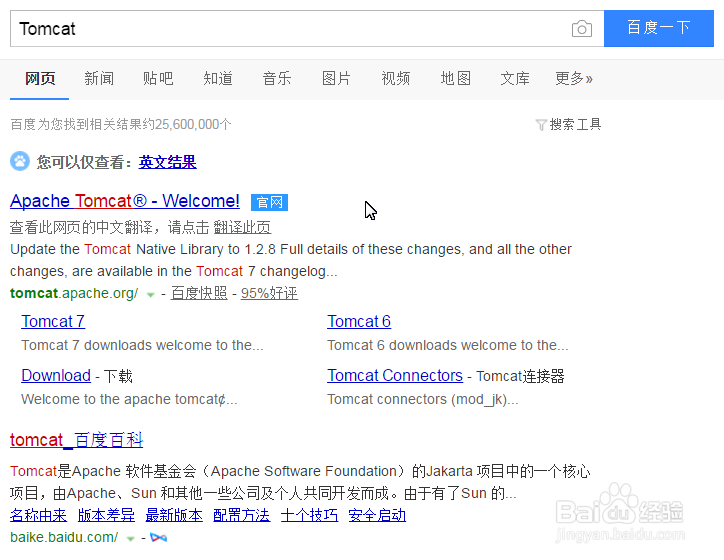Click the 配置方法 link
The height and width of the screenshot is (560, 724).
pos(241,515)
